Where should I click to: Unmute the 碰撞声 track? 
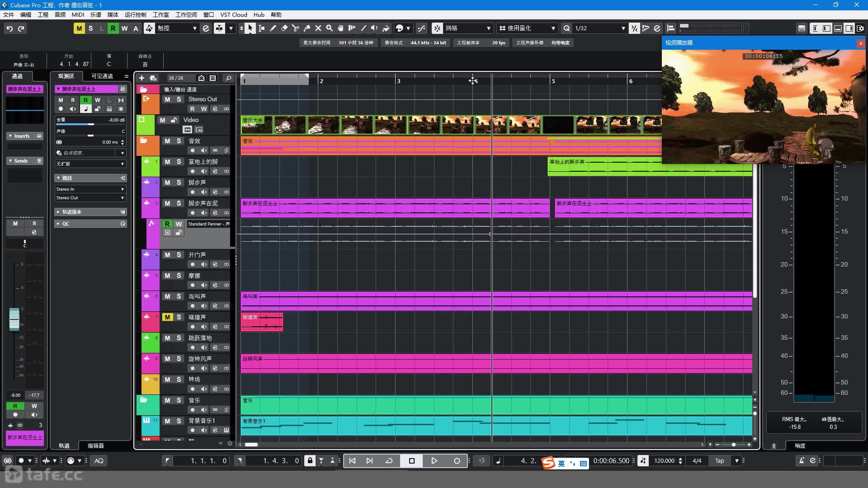[167, 317]
